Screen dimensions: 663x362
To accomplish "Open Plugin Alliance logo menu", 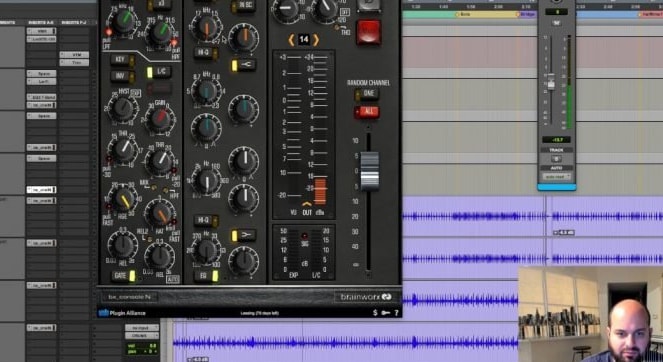I will pyautogui.click(x=122, y=313).
